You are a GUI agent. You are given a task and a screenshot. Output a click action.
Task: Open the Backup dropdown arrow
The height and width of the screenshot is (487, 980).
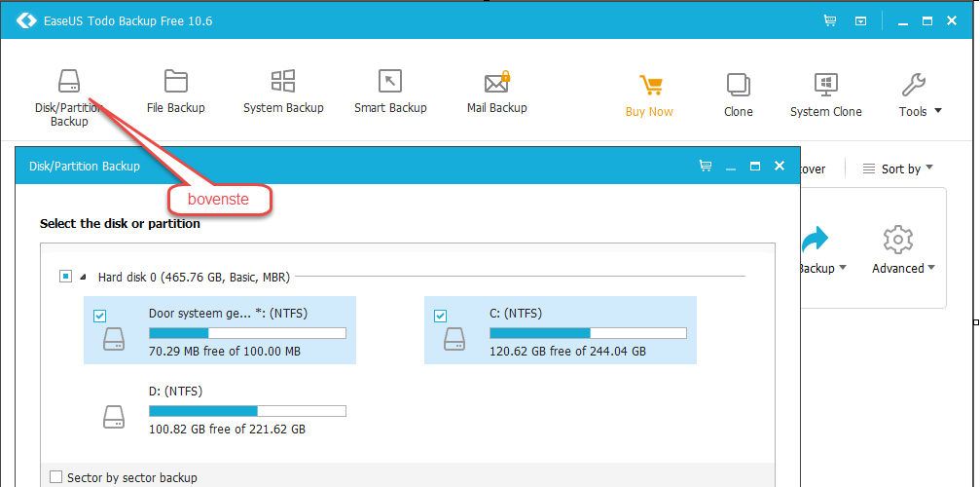843,268
